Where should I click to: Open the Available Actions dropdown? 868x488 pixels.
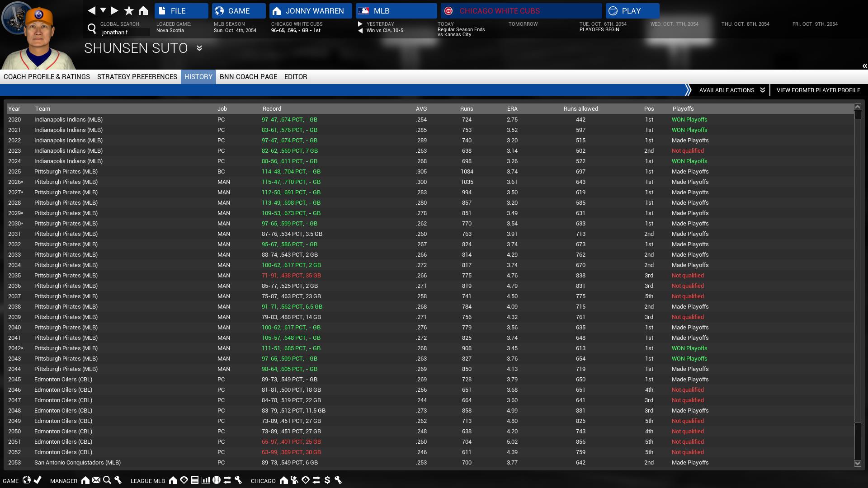click(731, 90)
